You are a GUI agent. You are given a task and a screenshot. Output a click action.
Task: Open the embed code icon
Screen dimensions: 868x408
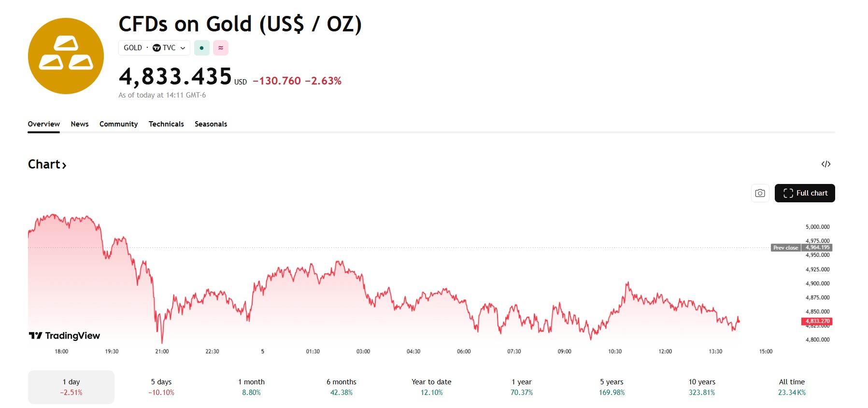click(826, 164)
